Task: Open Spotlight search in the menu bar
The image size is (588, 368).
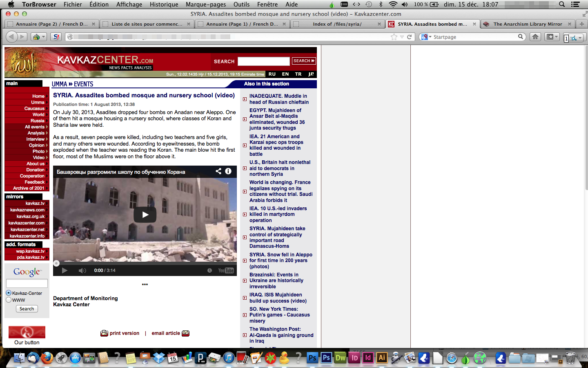Action: (562, 4)
